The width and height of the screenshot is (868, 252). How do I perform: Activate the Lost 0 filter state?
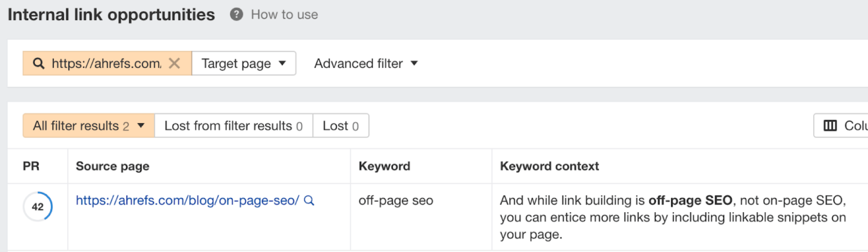[341, 126]
